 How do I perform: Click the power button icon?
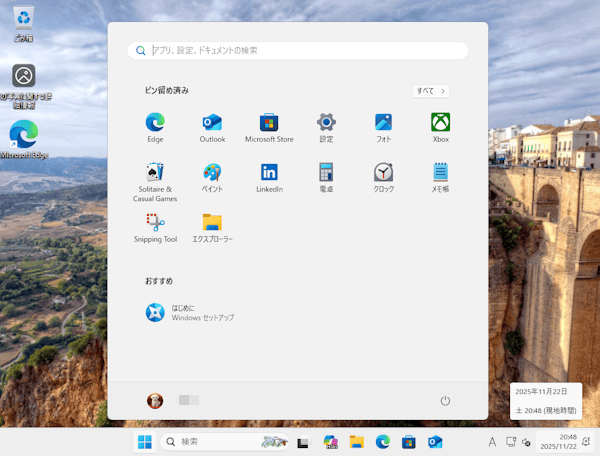445,401
